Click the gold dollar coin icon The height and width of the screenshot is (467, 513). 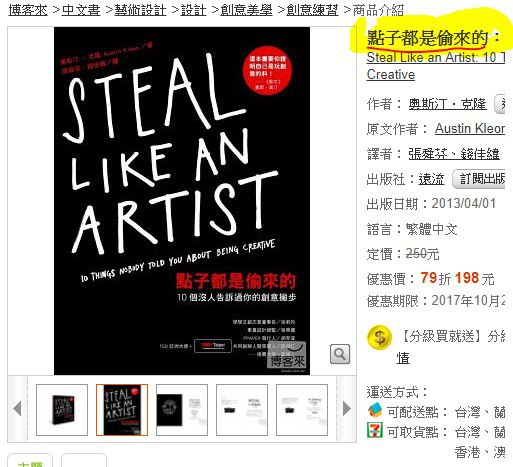pyautogui.click(x=380, y=337)
